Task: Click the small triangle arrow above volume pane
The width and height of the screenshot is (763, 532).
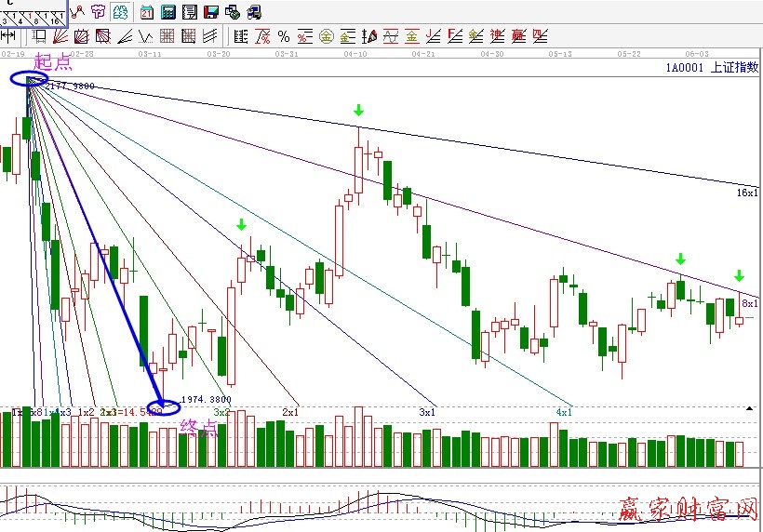Action: coord(750,407)
